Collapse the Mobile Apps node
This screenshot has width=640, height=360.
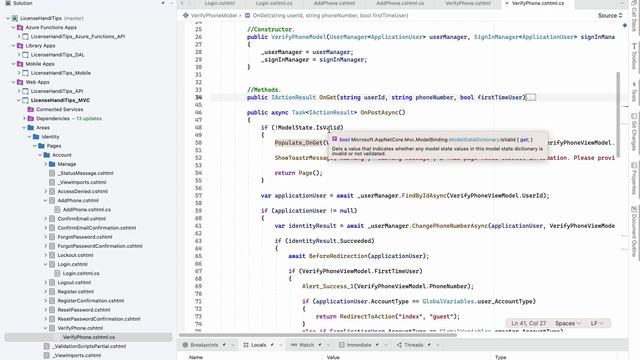point(13,64)
